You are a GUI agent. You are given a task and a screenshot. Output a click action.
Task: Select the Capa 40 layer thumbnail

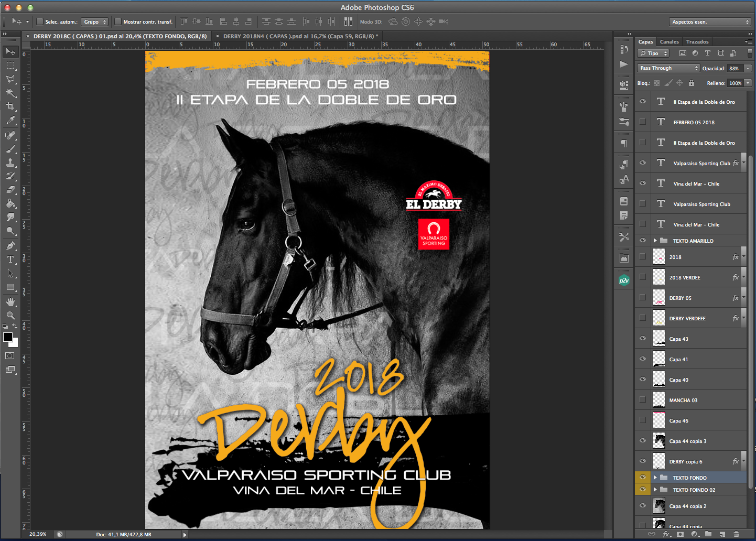[659, 380]
